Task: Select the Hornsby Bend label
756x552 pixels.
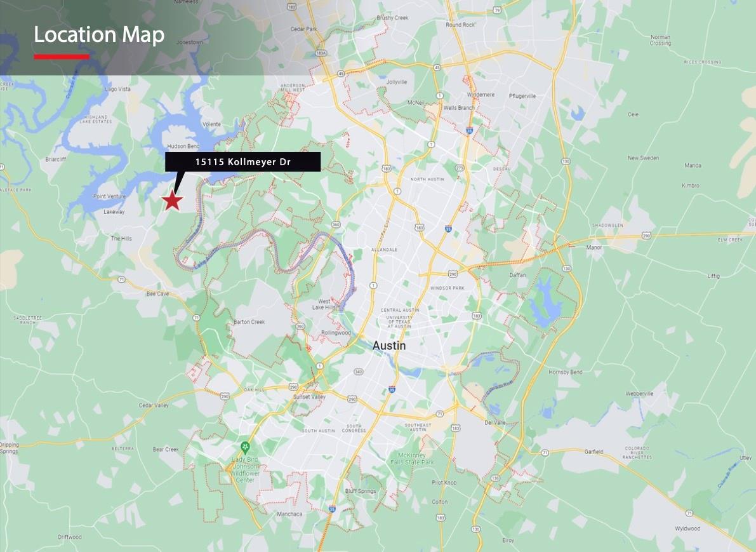Action: 565,372
